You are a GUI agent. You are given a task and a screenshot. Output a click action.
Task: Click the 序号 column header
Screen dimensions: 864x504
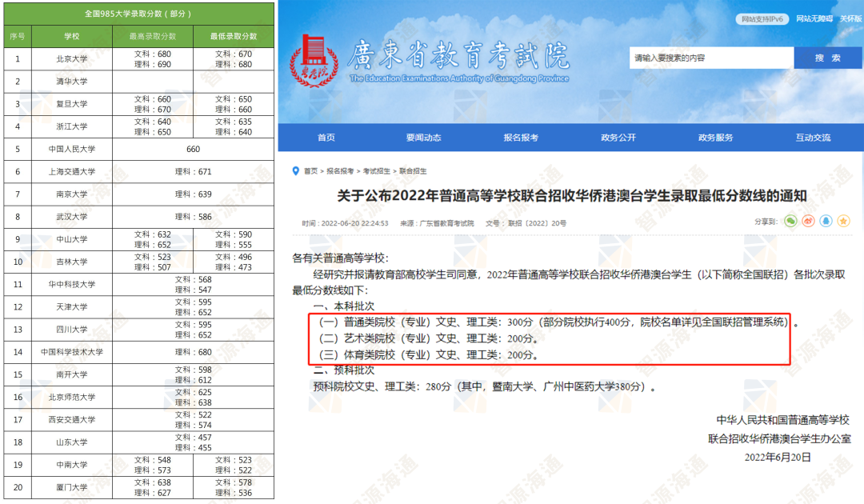click(18, 36)
